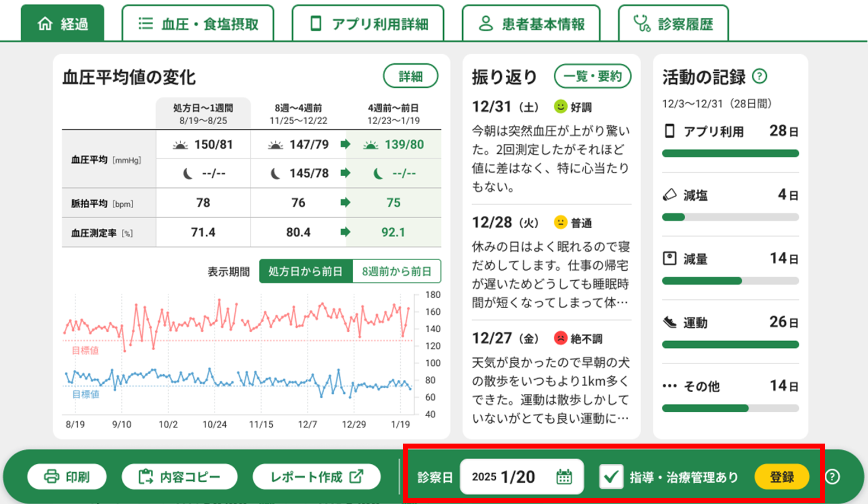
Task: Open the calendar icon in 診察日 field
Action: click(564, 477)
